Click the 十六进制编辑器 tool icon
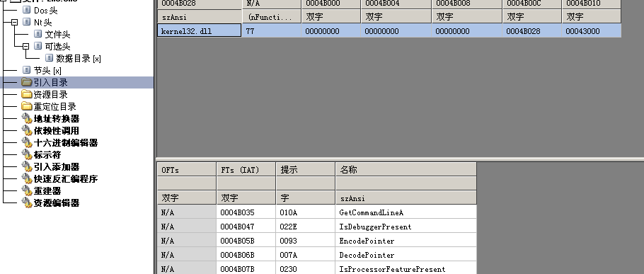The image size is (644, 274). click(27, 142)
